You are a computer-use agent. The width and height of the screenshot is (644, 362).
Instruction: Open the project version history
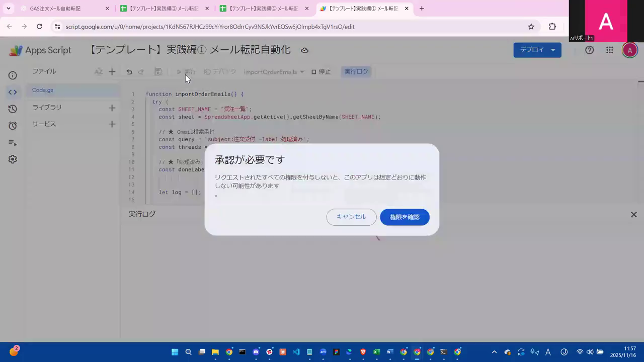(x=13, y=108)
